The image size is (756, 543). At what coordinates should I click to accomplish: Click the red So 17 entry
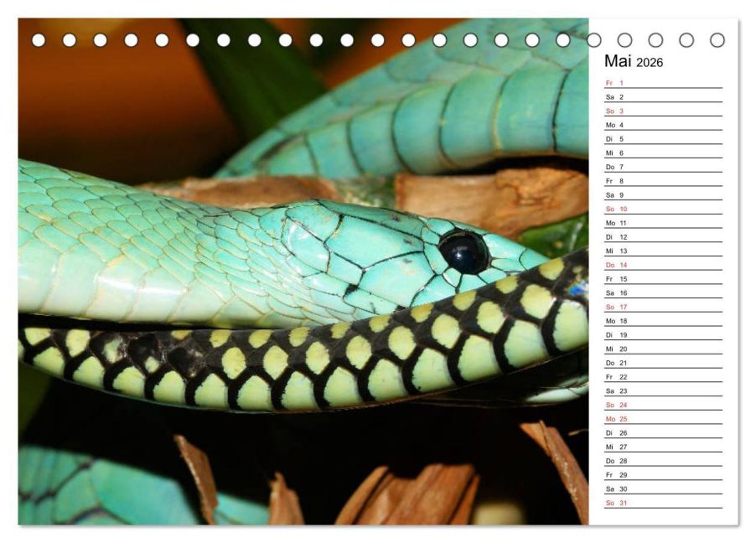tap(662, 307)
